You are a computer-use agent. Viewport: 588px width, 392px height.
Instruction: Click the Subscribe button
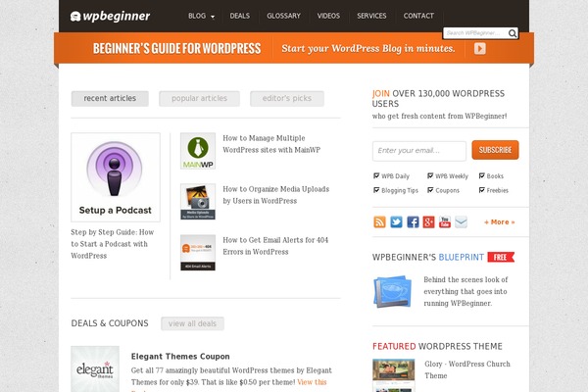pyautogui.click(x=495, y=150)
